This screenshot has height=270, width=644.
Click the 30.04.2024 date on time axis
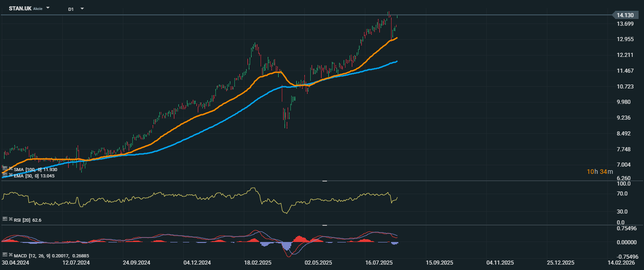pyautogui.click(x=15, y=262)
